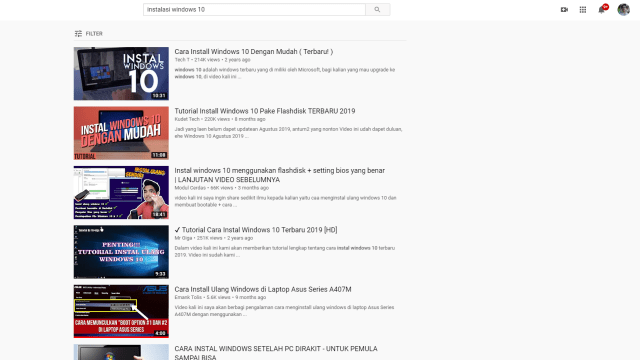This screenshot has height=360, width=640.
Task: Open 'Instal windows 10 menggunakan flashdisk' video title
Action: point(280,175)
